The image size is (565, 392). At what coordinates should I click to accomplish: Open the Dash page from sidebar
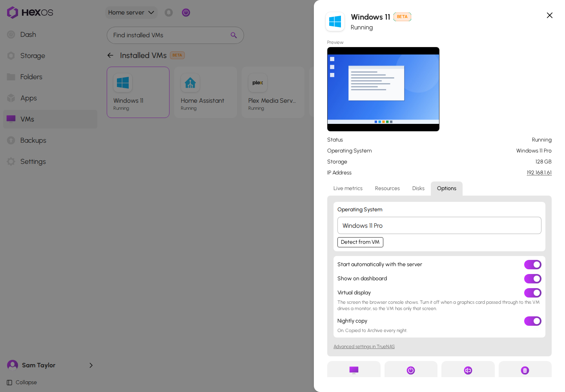point(50,34)
